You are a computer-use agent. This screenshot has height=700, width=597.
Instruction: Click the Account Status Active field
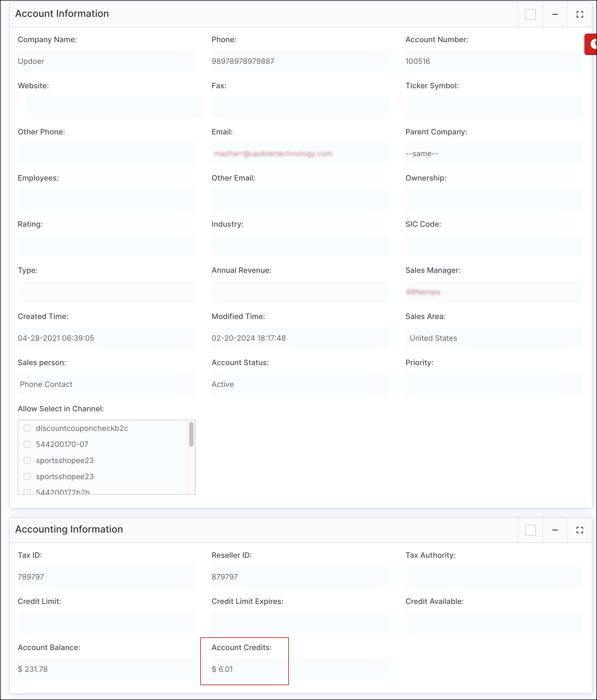click(x=300, y=384)
